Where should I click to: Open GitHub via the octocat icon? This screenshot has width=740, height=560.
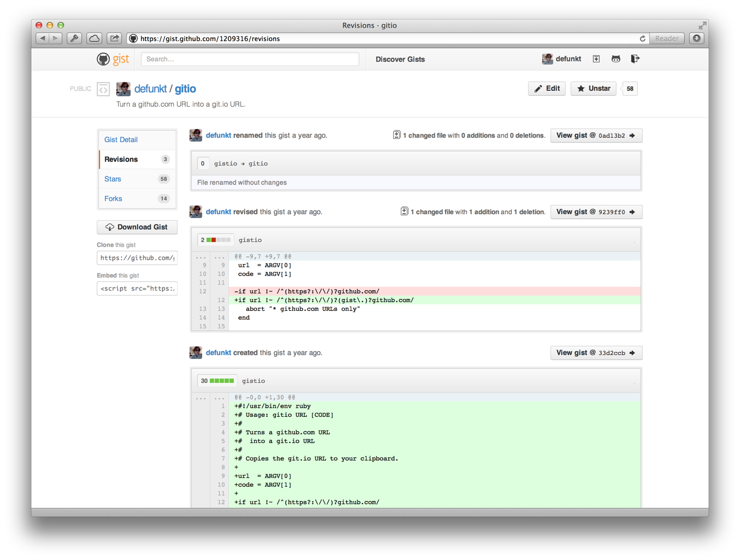[615, 58]
